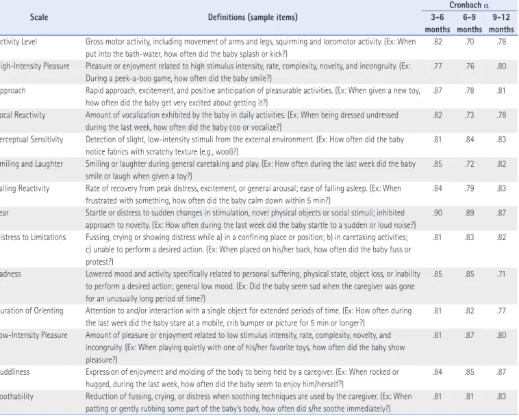Screen dimensions: 519x420
Task: Click the definition starting 'Reduction of fussing'
Action: [249, 403]
